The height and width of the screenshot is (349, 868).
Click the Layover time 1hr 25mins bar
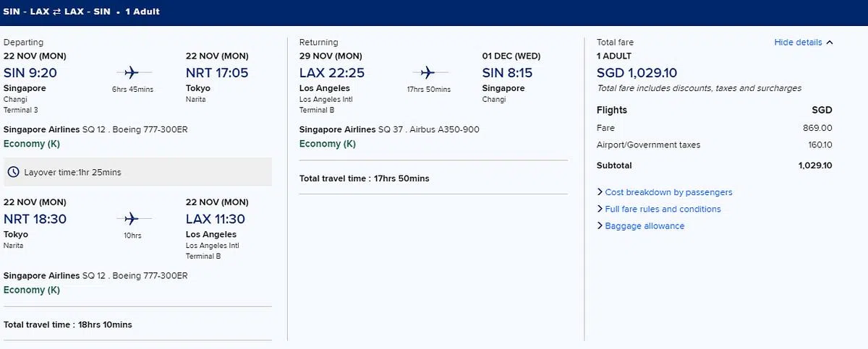click(x=137, y=172)
